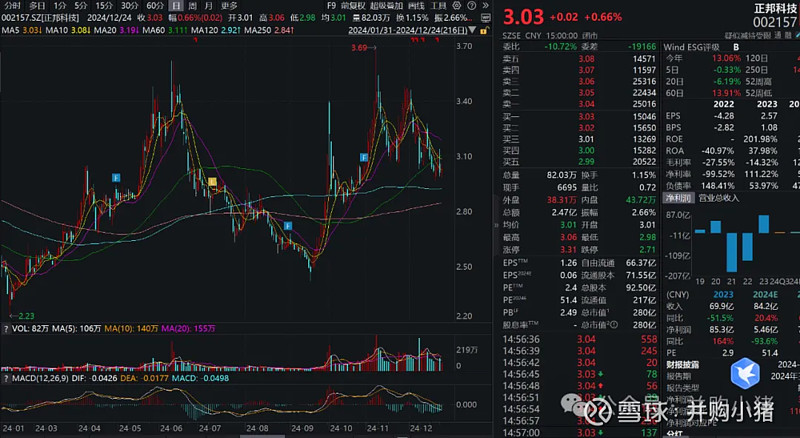Click the 买一 3.03 order row
This screenshot has width=800, height=438.
point(579,117)
